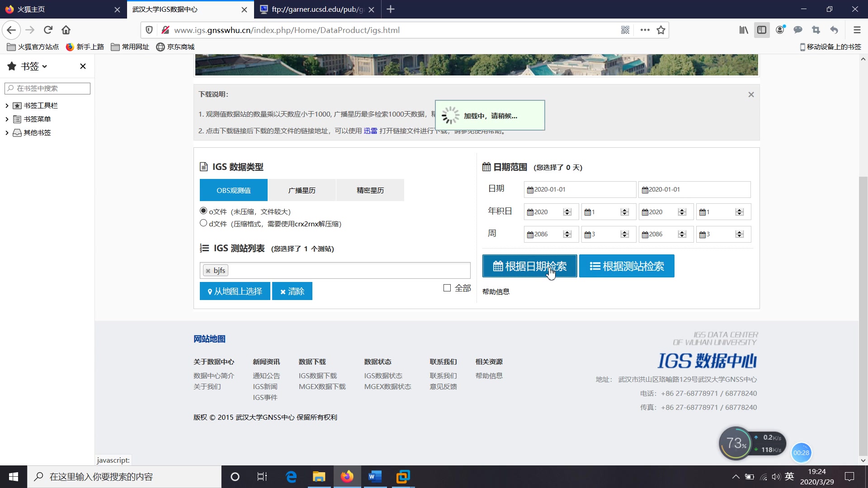This screenshot has height=488, width=868.
Task: Dismiss the download instructions notice
Action: click(x=751, y=94)
